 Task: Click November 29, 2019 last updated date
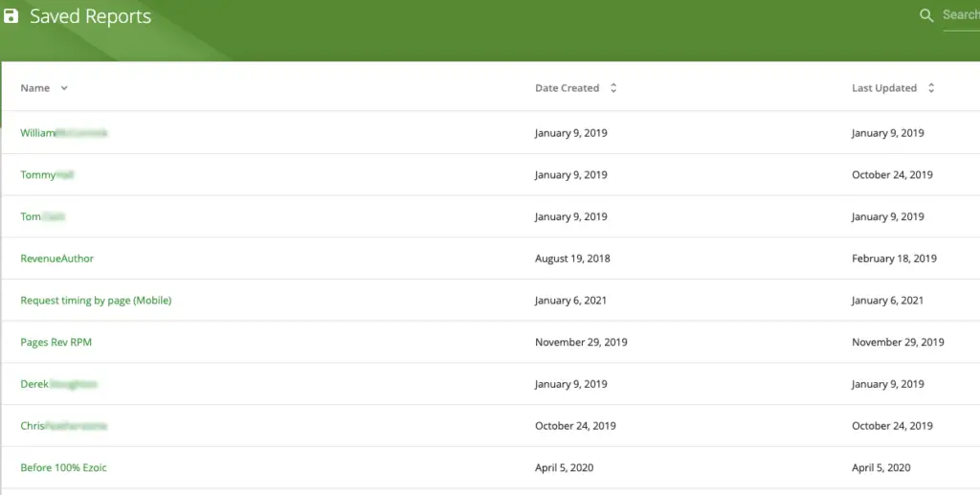click(898, 342)
